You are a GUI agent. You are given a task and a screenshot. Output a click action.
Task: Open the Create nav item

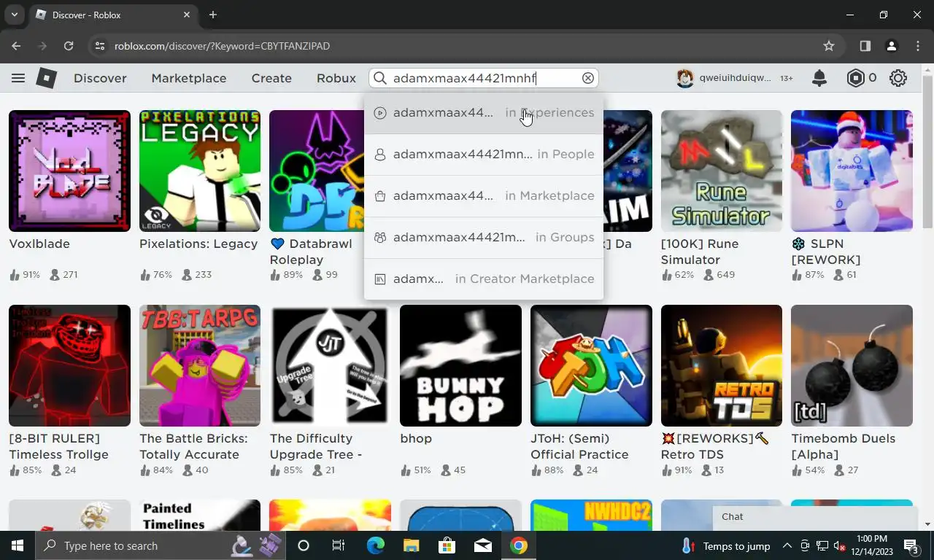pyautogui.click(x=271, y=78)
